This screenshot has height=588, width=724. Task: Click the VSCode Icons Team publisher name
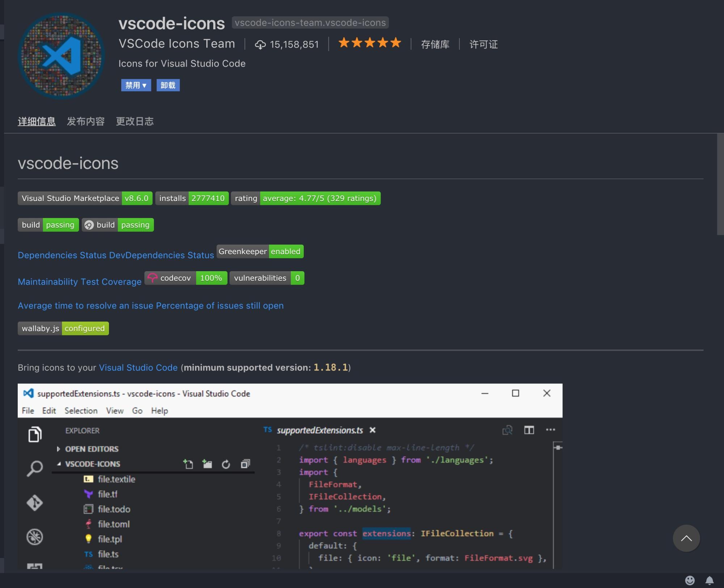(x=177, y=43)
